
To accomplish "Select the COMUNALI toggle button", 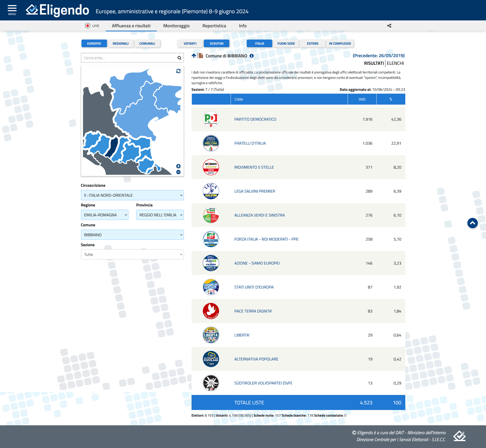I will 147,43.
